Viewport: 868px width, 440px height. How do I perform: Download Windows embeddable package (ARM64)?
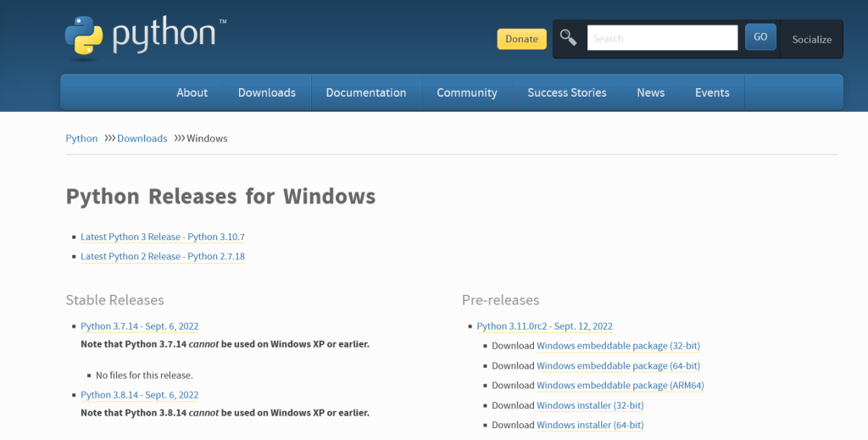click(x=620, y=385)
